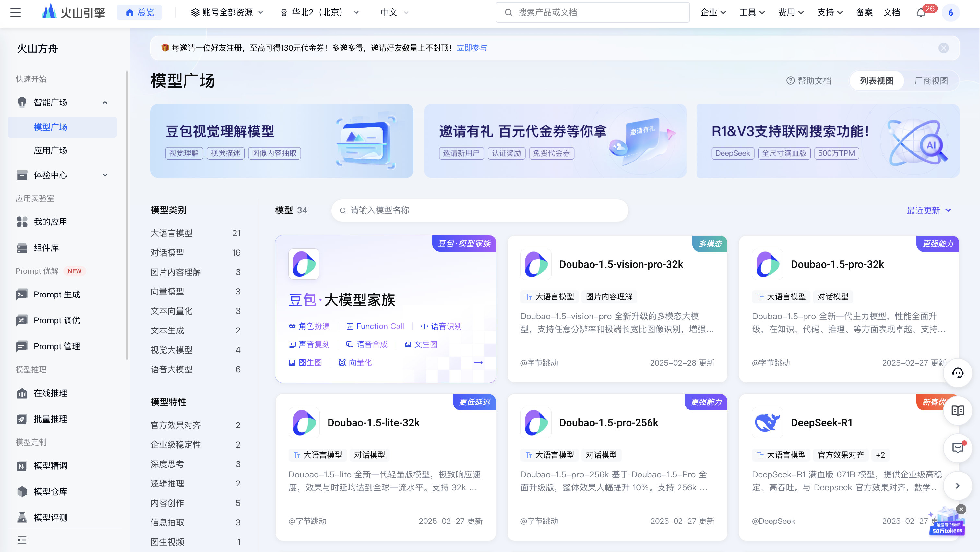Collapse the sidebar using bottom icon

point(22,540)
